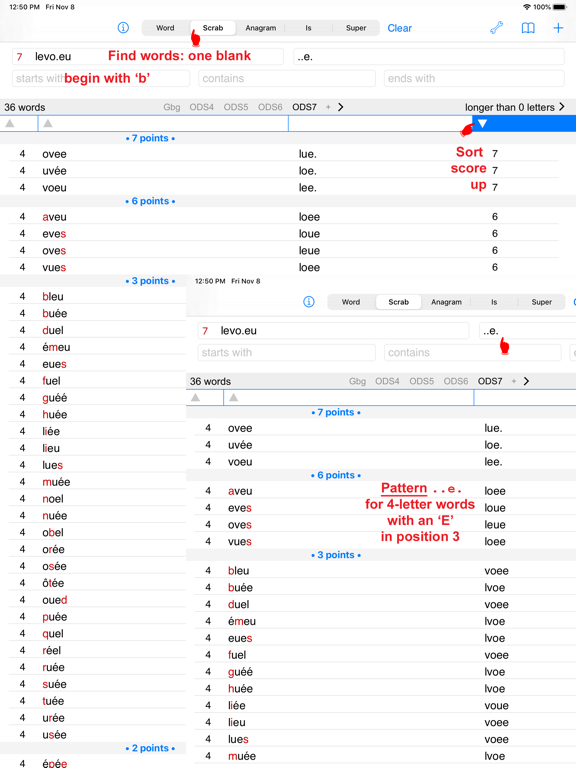Open the wrench settings icon

(497, 28)
